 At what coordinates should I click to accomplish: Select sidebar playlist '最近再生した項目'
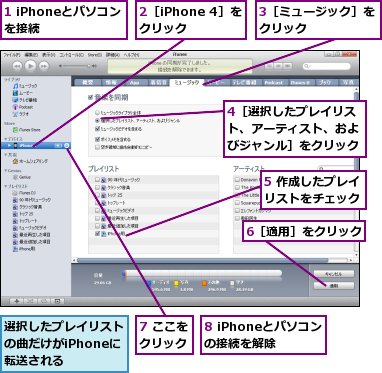32,235
